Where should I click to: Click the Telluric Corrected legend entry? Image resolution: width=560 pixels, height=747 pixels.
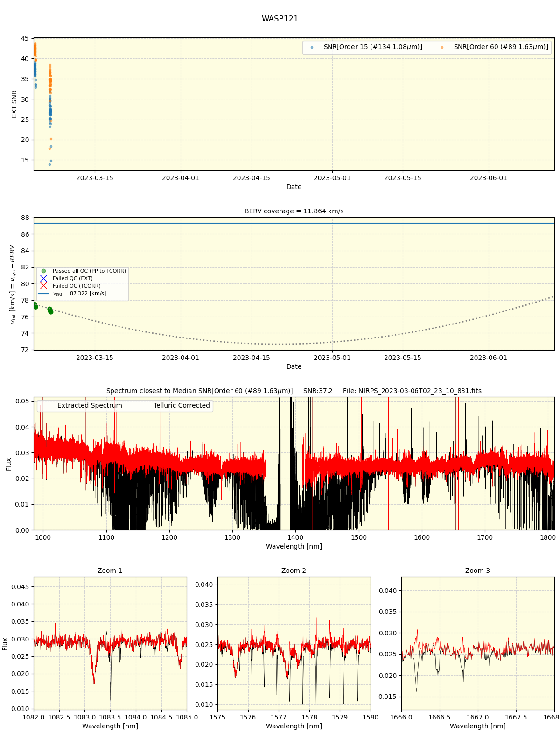[x=173, y=406]
